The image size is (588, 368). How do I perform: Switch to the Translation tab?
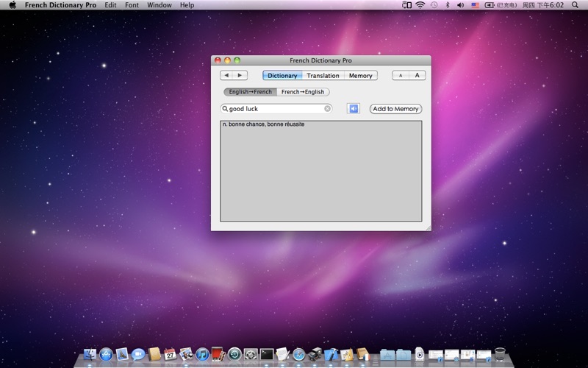click(323, 76)
